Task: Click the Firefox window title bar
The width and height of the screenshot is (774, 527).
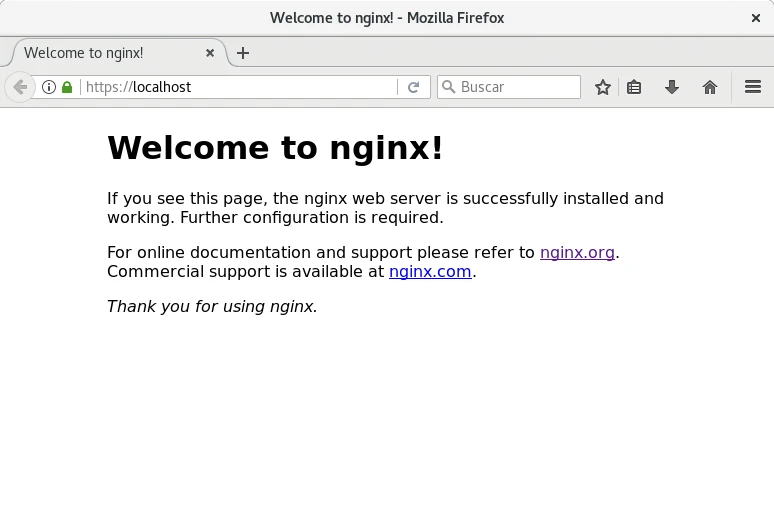Action: coord(387,18)
